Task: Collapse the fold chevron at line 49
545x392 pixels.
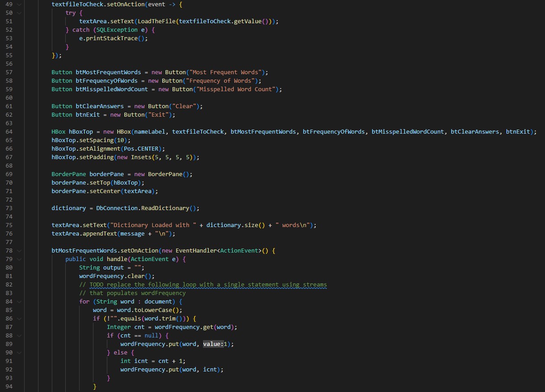Action: pyautogui.click(x=19, y=4)
